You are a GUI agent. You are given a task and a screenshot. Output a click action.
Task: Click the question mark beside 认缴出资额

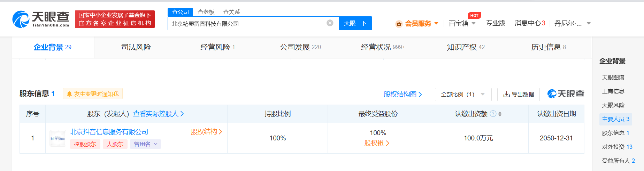[493, 114]
